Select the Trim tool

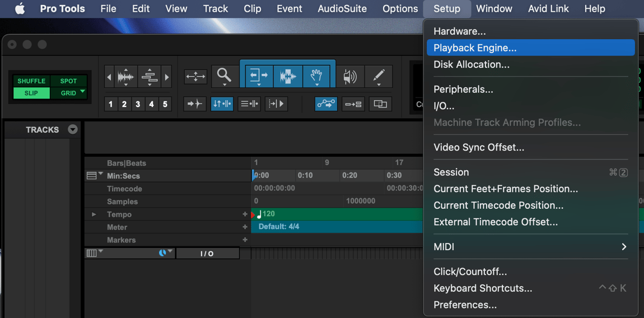point(258,76)
